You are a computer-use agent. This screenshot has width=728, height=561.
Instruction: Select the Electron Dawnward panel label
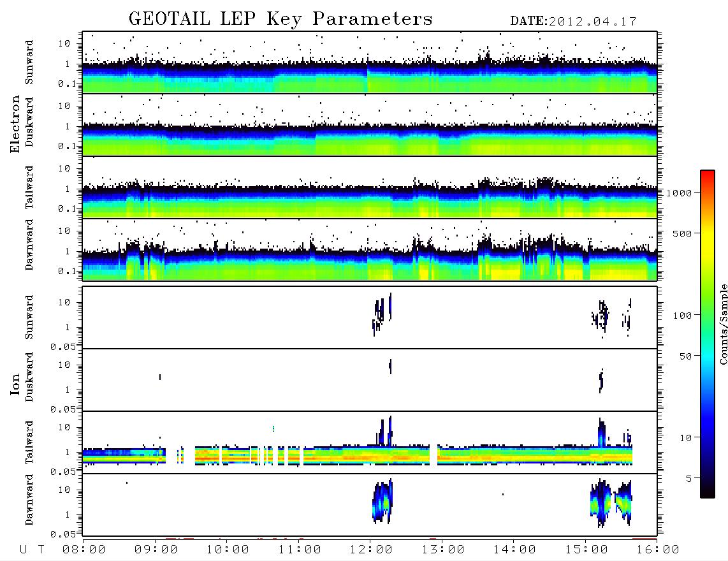[29, 245]
